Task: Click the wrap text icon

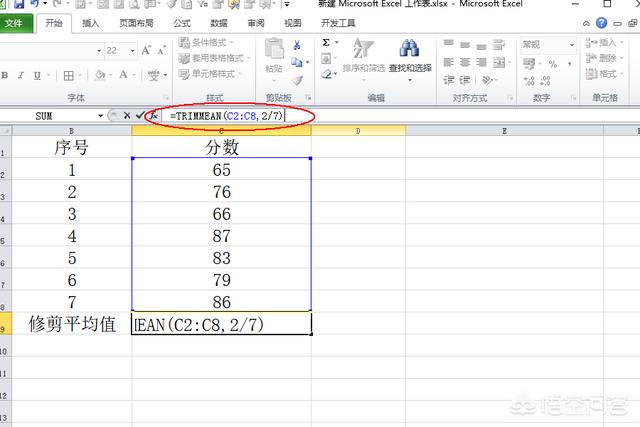Action: (x=499, y=44)
